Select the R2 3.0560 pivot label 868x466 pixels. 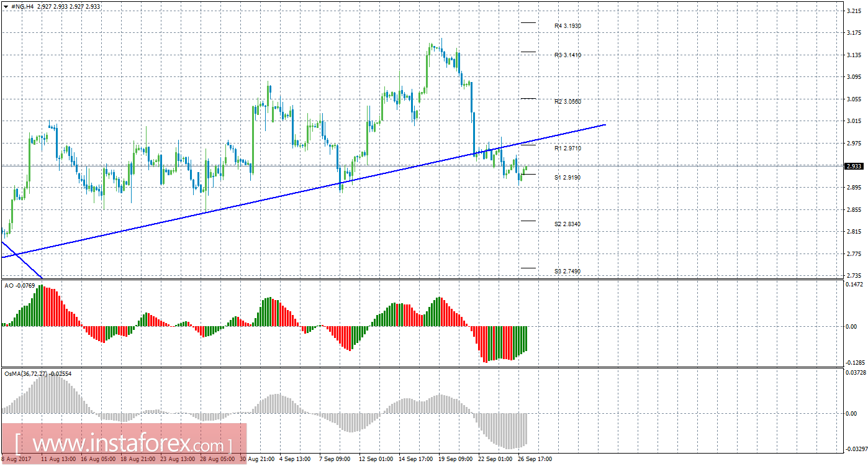click(567, 101)
